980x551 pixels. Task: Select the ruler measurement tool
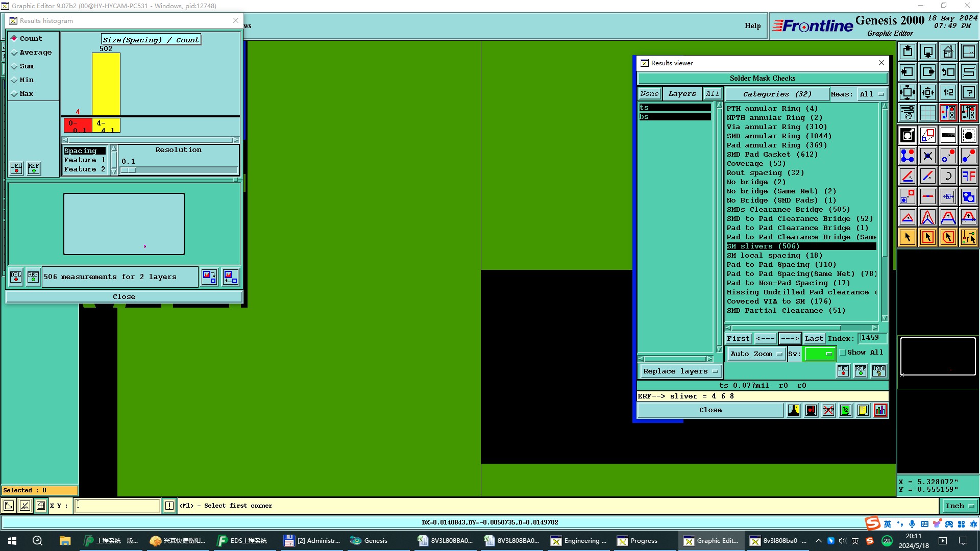point(948,135)
